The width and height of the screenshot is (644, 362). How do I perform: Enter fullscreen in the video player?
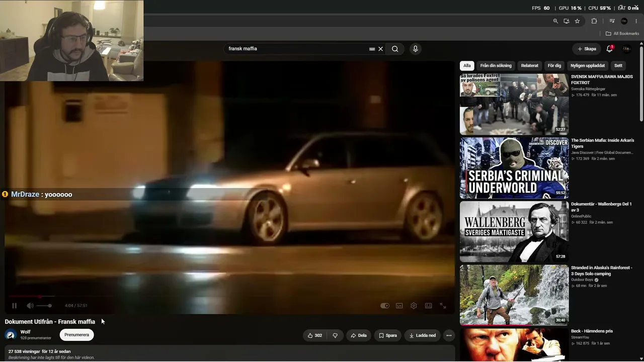point(443,305)
